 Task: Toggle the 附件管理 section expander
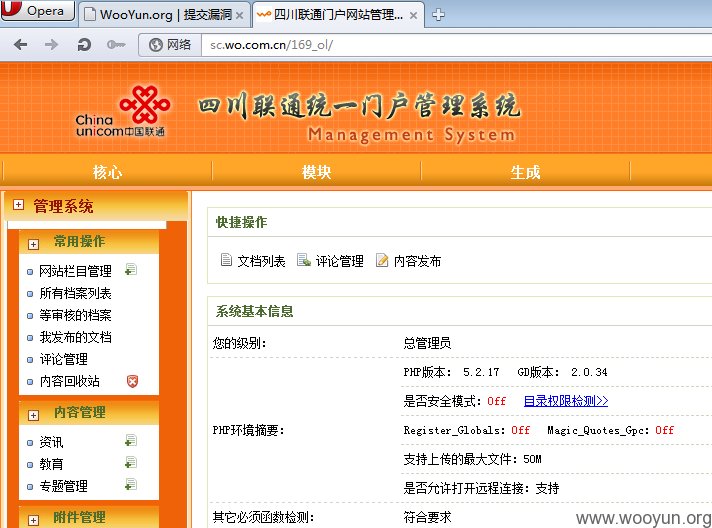[x=33, y=520]
